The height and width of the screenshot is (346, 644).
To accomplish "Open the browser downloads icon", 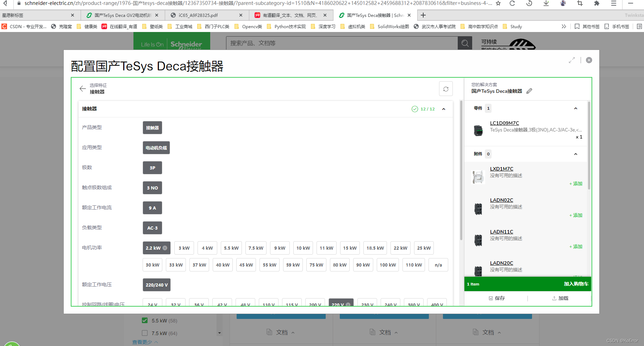I will click(x=546, y=3).
